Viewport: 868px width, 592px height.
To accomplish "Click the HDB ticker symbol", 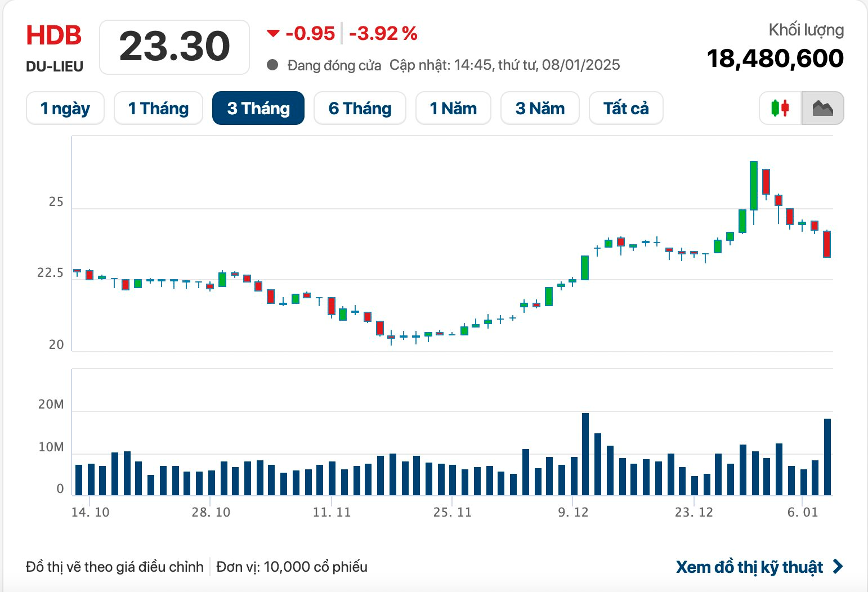I will pyautogui.click(x=54, y=35).
